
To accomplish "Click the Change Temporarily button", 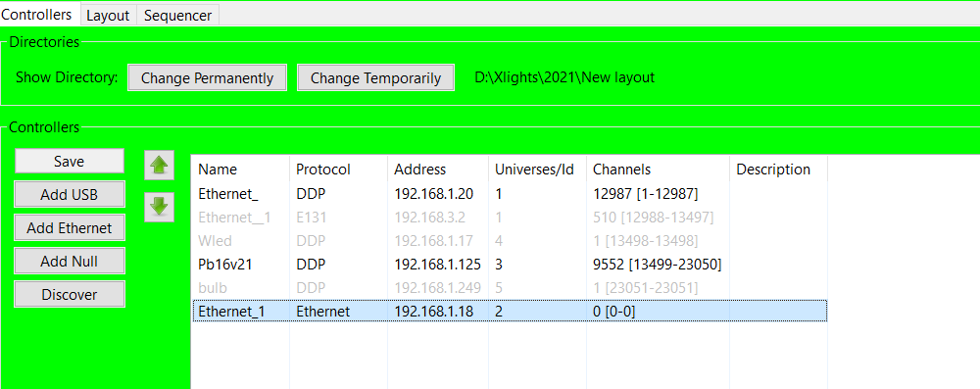I will (x=375, y=78).
